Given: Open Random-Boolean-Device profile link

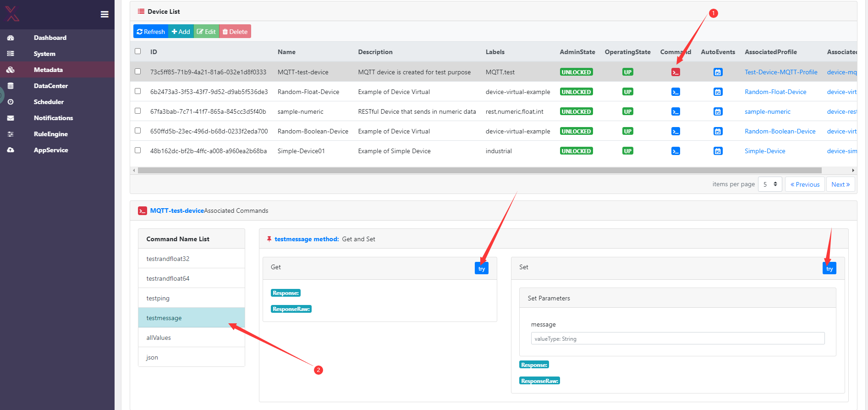Looking at the screenshot, I should (x=780, y=131).
